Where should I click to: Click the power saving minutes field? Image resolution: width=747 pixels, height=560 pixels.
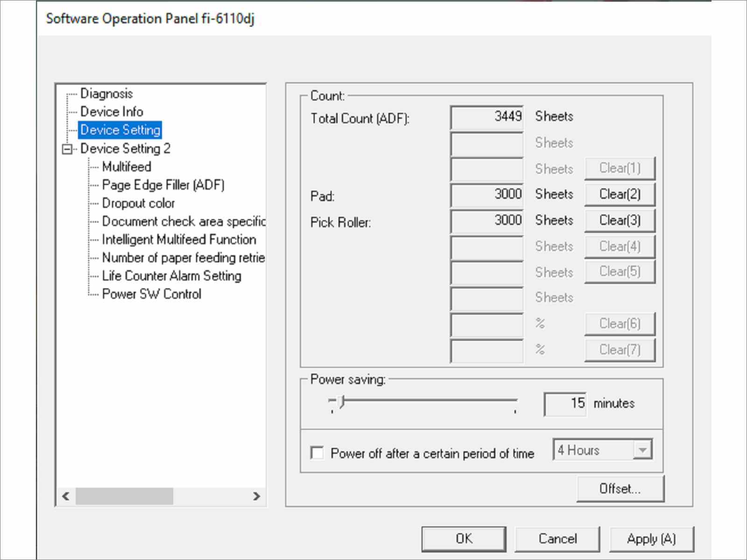coord(565,404)
